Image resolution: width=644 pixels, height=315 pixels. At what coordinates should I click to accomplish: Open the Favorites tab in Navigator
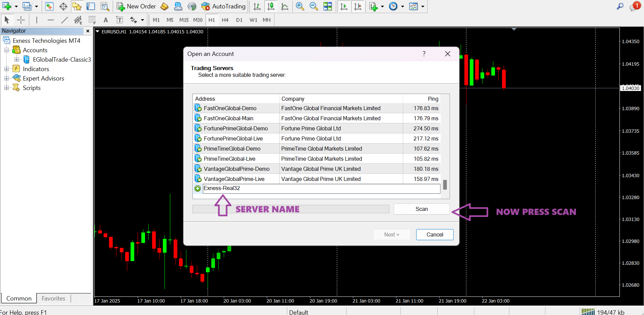[x=53, y=298]
